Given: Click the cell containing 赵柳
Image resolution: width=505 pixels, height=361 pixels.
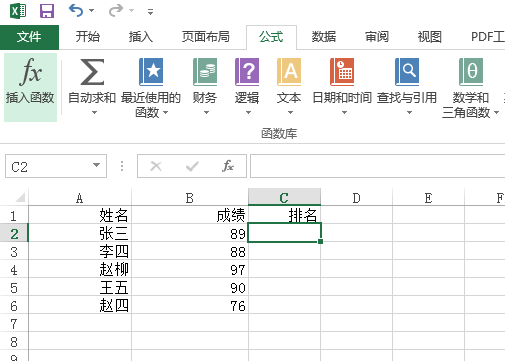Looking at the screenshot, I should pos(80,269).
